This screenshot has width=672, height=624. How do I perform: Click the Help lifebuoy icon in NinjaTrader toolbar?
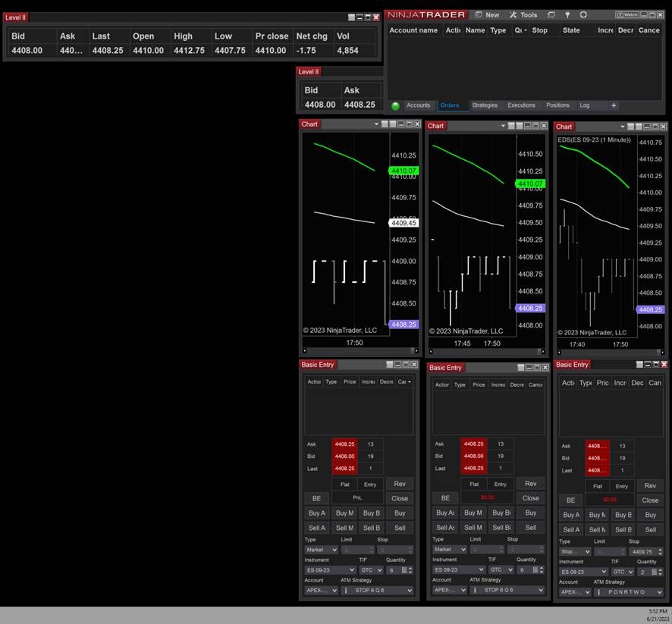click(x=583, y=15)
